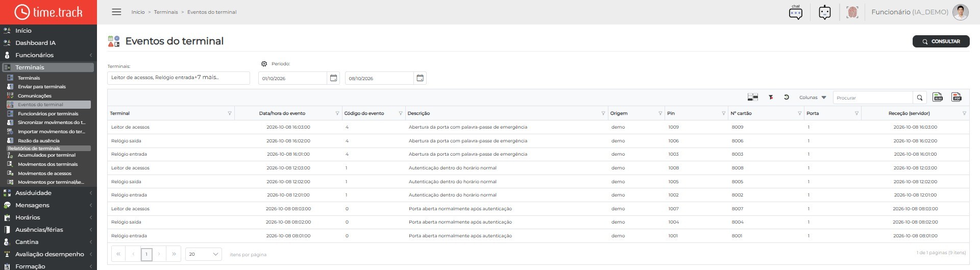Image resolution: width=980 pixels, height=270 pixels.
Task: Open the Colunas dropdown
Action: pyautogui.click(x=813, y=97)
